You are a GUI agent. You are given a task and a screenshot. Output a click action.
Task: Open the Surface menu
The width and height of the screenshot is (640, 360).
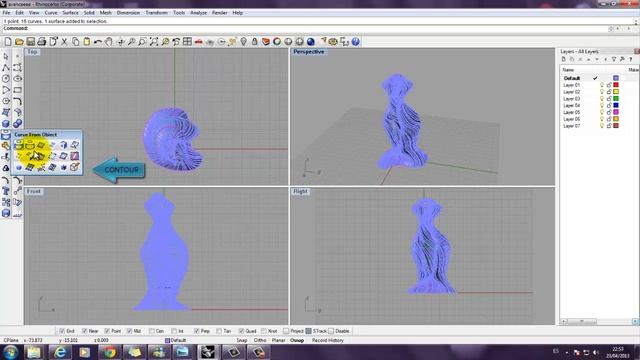pyautogui.click(x=70, y=13)
